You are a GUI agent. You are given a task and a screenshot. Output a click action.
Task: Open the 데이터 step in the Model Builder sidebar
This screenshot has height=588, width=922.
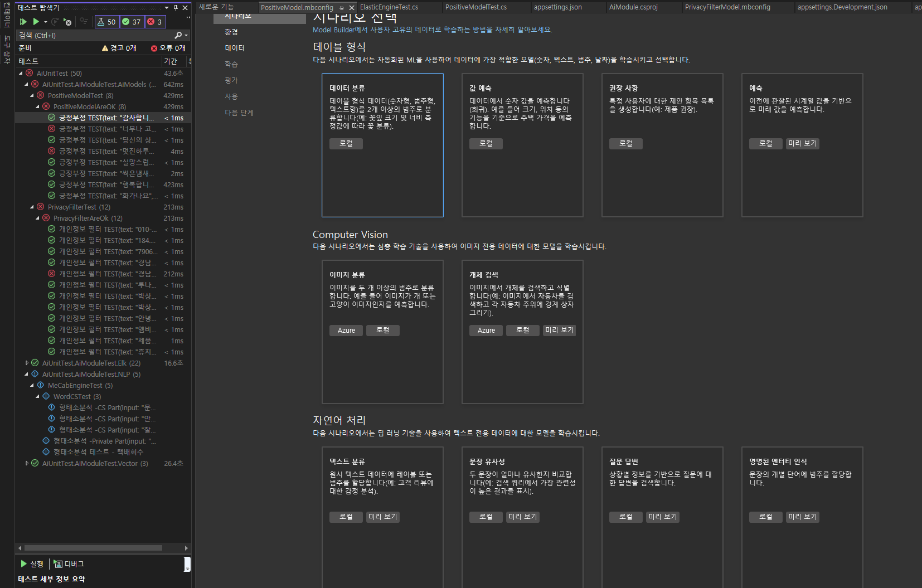coord(235,48)
